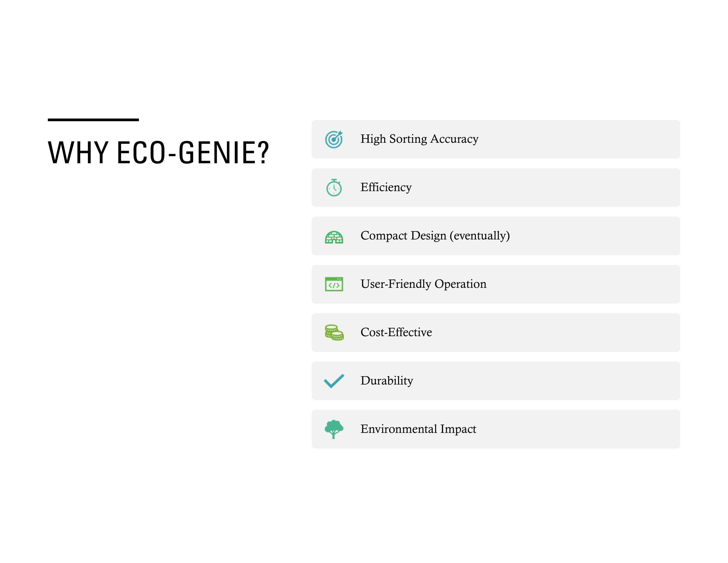
Task: Select the igloo icon for Compact Design
Action: coord(334,237)
